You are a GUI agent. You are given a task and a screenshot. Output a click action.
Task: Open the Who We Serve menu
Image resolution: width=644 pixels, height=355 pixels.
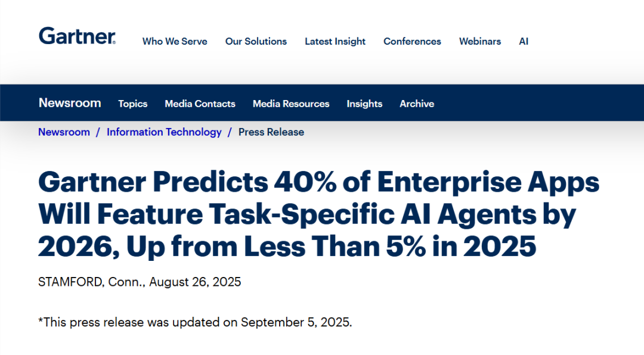(175, 42)
